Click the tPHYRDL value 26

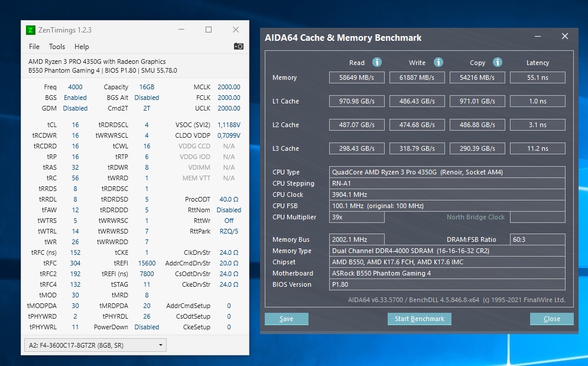point(147,316)
